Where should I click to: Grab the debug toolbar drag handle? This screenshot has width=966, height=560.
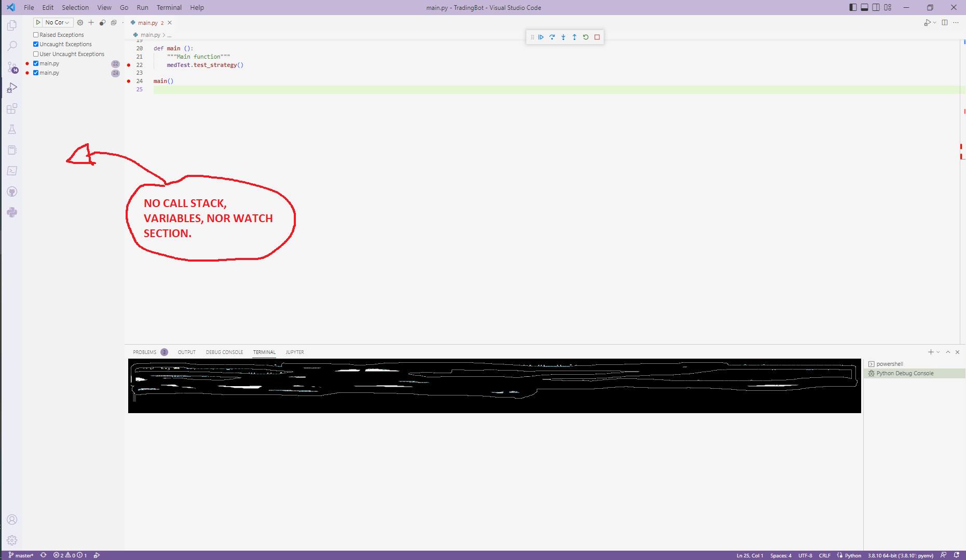click(532, 37)
